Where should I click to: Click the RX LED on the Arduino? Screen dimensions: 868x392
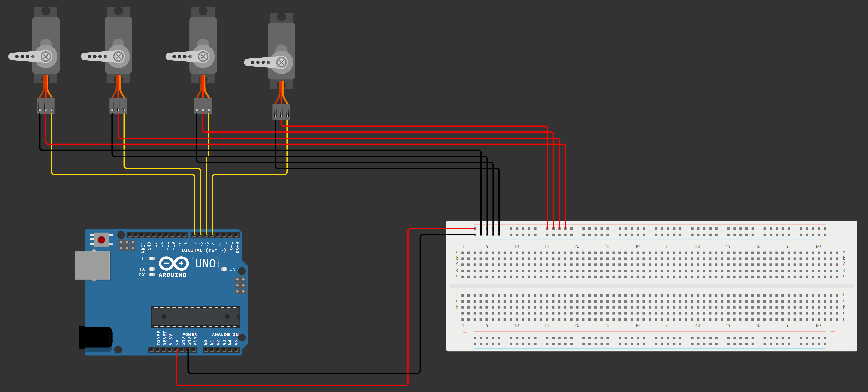pyautogui.click(x=152, y=275)
